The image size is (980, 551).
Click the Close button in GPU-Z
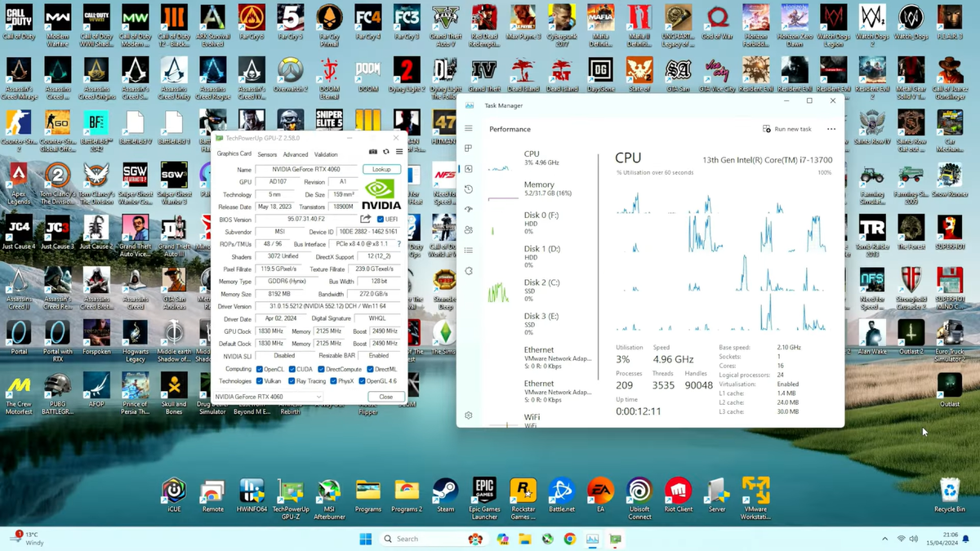386,397
